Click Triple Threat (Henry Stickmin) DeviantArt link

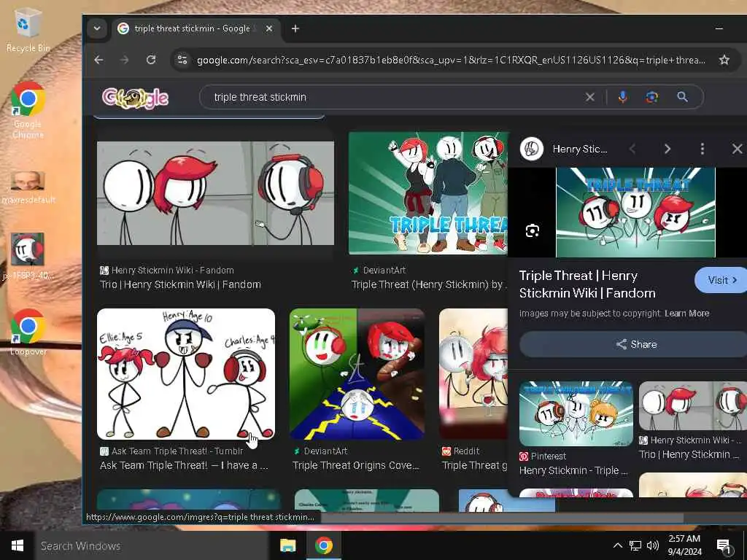(429, 285)
